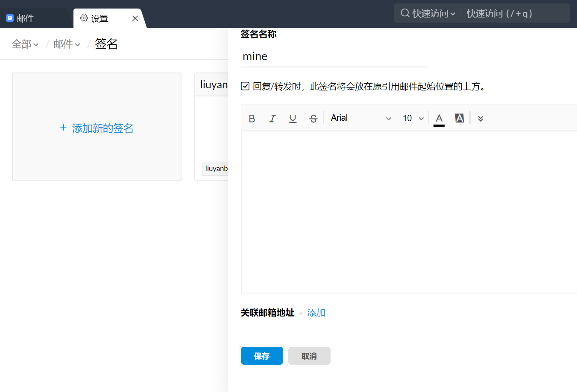Screen dimensions: 577x392
Task: Close the 设置 tab
Action: (135, 18)
